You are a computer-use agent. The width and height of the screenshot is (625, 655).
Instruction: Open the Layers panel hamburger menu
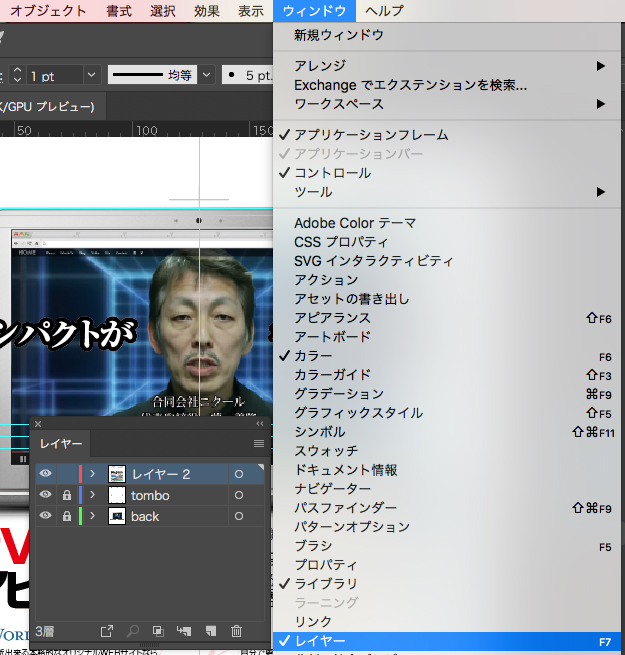(x=259, y=444)
